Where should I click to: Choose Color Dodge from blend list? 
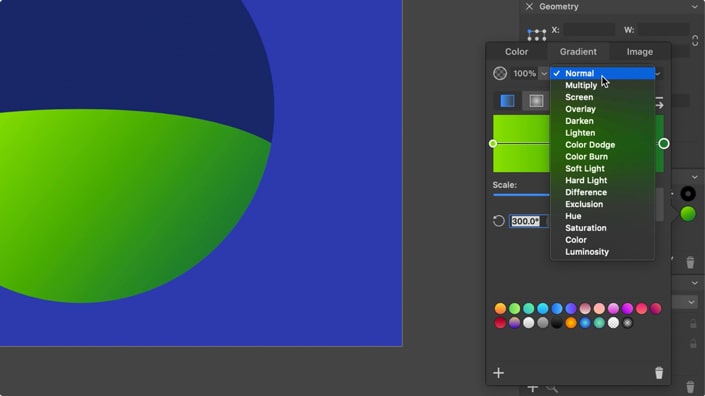tap(602, 145)
